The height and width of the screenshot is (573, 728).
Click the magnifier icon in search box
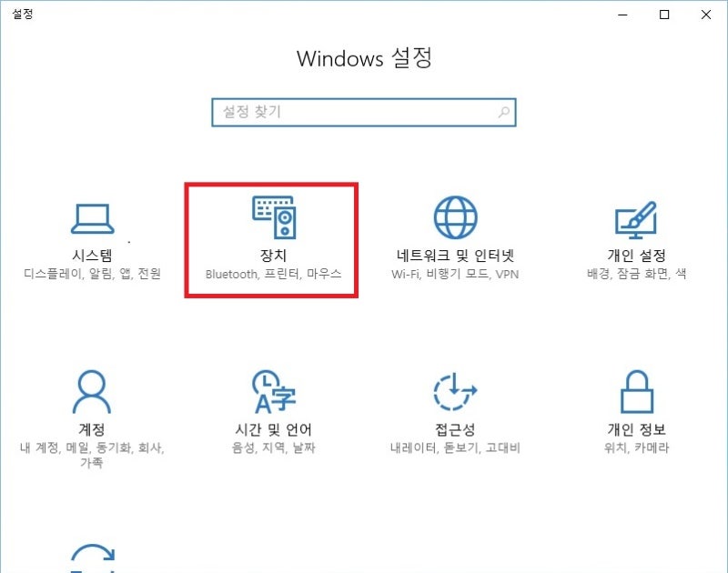pyautogui.click(x=504, y=112)
